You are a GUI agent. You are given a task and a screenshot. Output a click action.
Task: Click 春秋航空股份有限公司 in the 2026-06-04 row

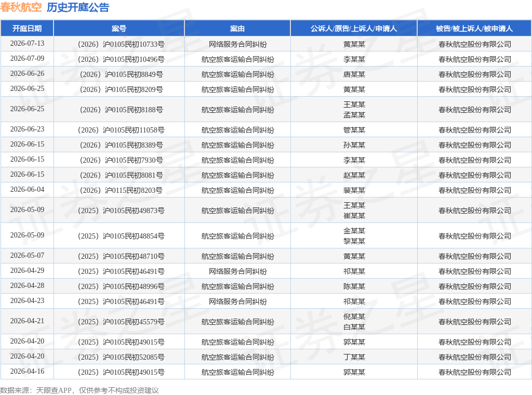pyautogui.click(x=474, y=190)
